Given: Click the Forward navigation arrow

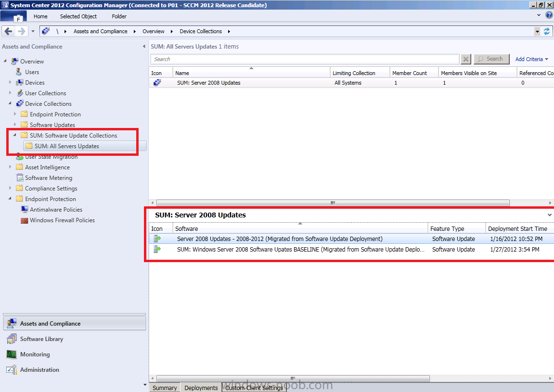Looking at the screenshot, I should (22, 31).
